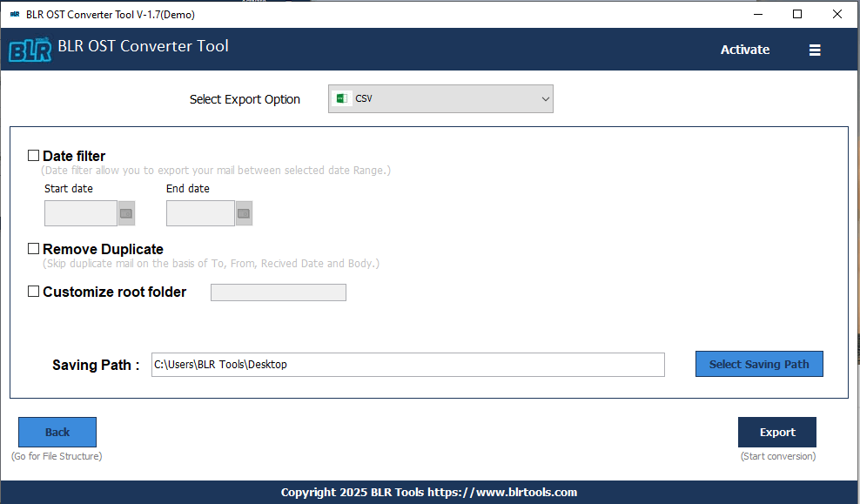Enable Customize root folder option
Screen dimensions: 860x504
coord(33,291)
